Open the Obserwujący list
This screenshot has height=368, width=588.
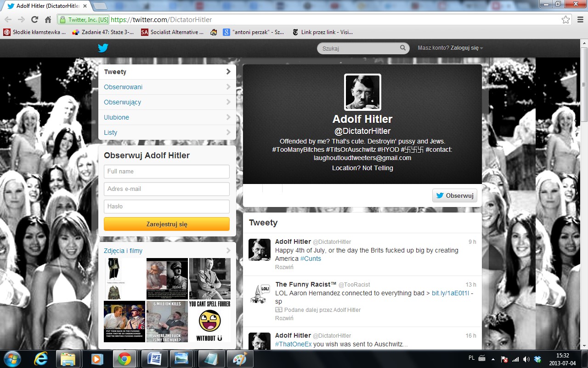pos(167,102)
